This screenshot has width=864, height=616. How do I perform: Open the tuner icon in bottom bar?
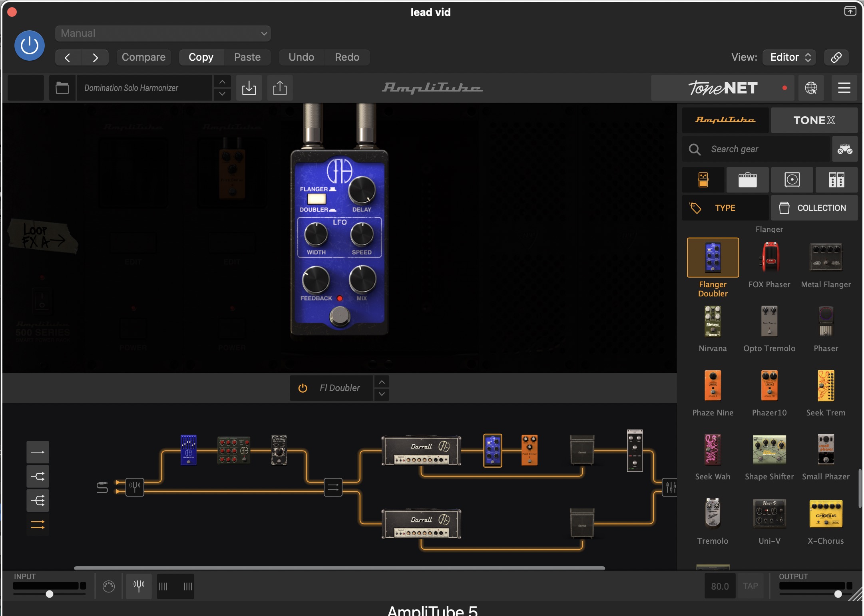point(139,586)
